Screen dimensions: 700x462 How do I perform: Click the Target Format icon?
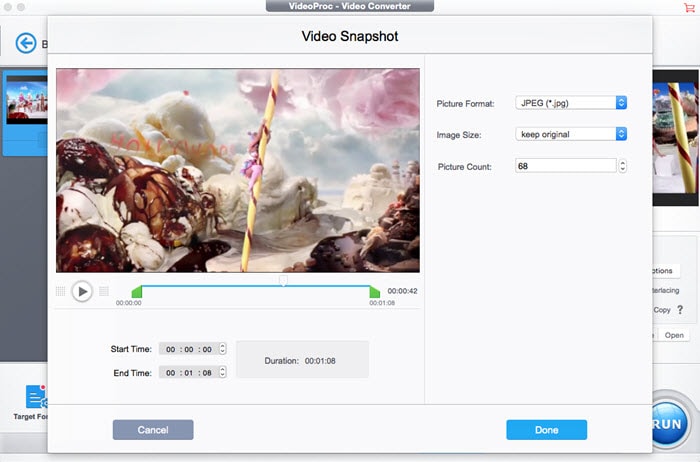(36, 396)
